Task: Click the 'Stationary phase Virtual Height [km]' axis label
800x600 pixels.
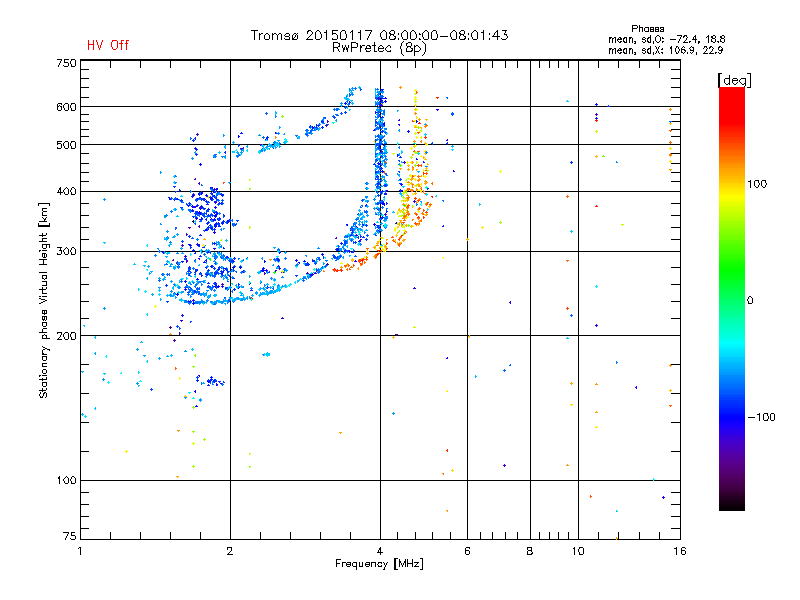Action: click(x=44, y=301)
